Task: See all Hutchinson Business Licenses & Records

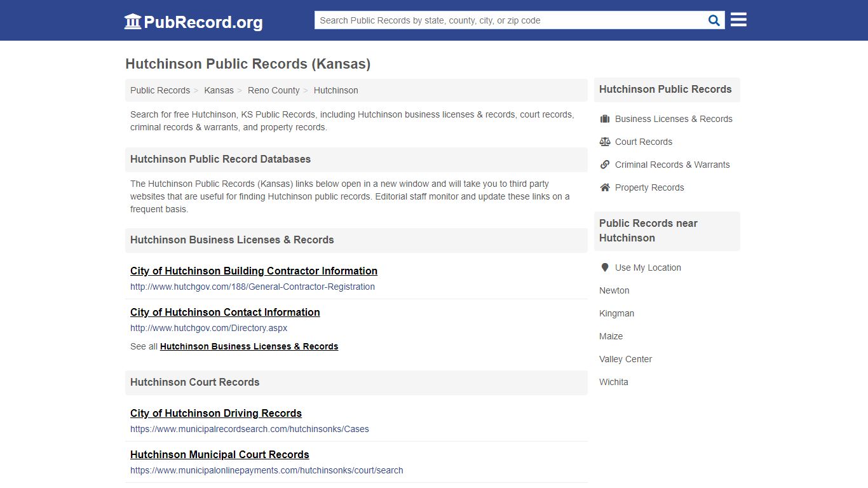Action: (249, 346)
